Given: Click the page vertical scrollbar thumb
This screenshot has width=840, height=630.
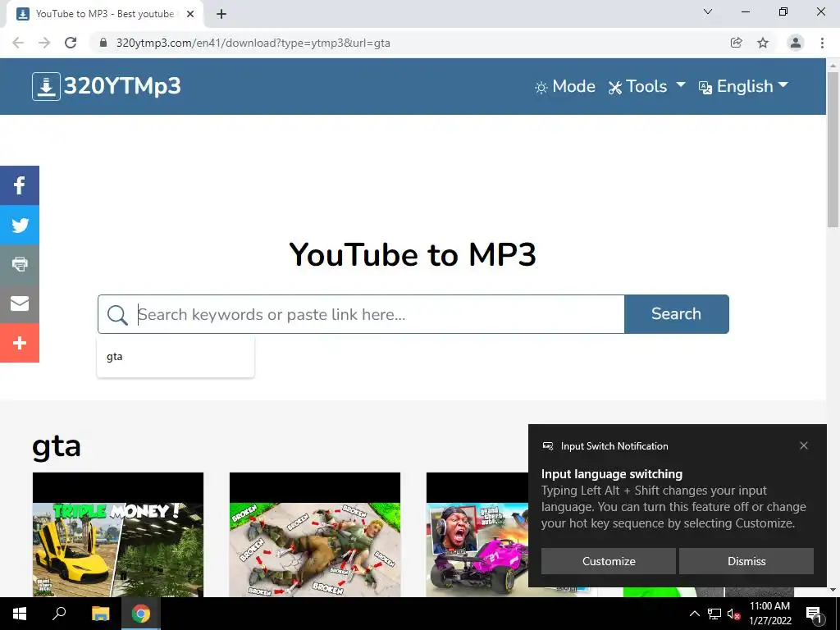Looking at the screenshot, I should pyautogui.click(x=833, y=149).
